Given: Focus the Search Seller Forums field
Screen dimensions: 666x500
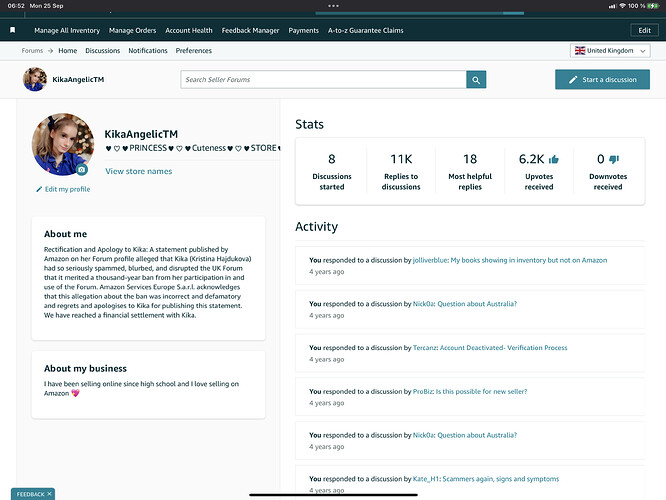Looking at the screenshot, I should coord(323,79).
